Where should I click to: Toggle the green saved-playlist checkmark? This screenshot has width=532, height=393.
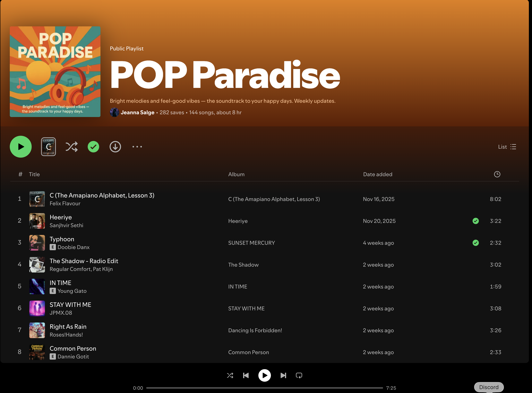(93, 147)
